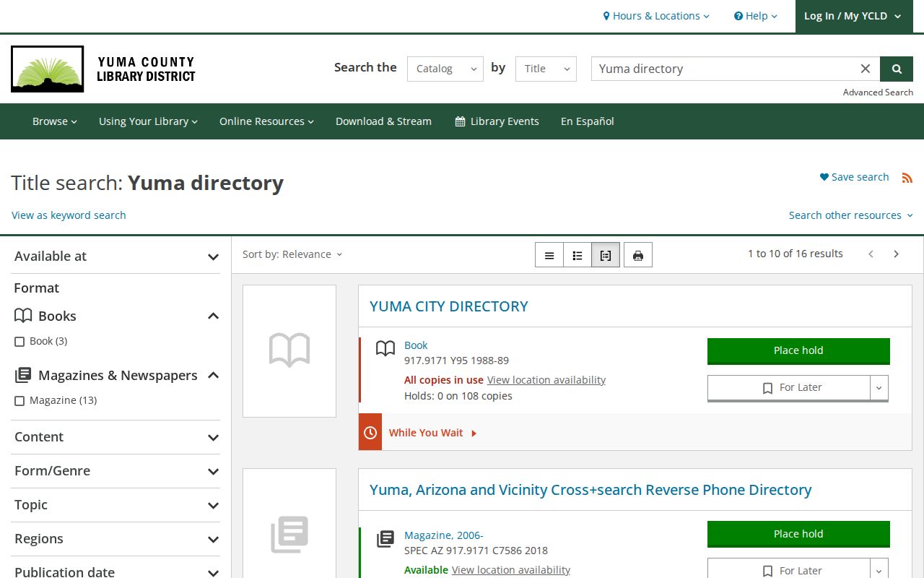Place hold on Yuma City Directory
The height and width of the screenshot is (578, 924).
coord(798,351)
